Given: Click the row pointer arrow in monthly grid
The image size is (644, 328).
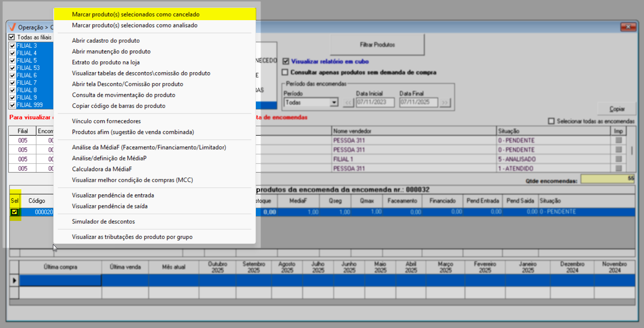Looking at the screenshot, I should pyautogui.click(x=14, y=281).
